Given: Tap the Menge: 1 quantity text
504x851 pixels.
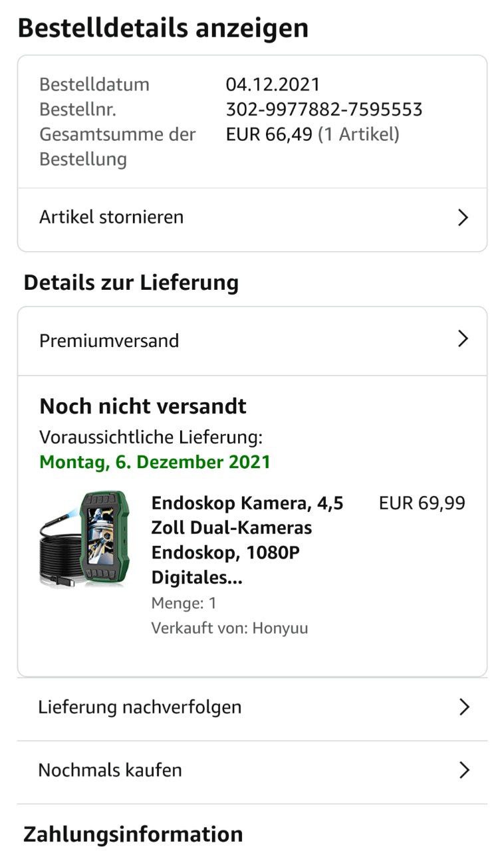Looking at the screenshot, I should pos(184,603).
